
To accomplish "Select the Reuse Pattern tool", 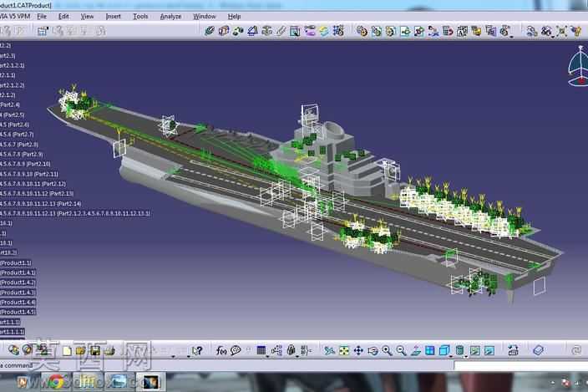I will point(338,31).
